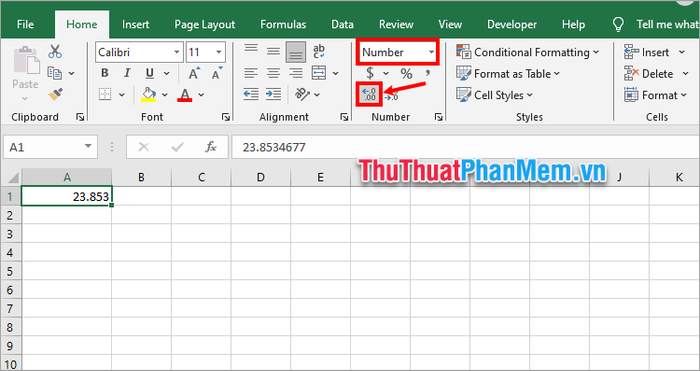Image resolution: width=700 pixels, height=371 pixels.
Task: Switch to Review tab
Action: 396,24
